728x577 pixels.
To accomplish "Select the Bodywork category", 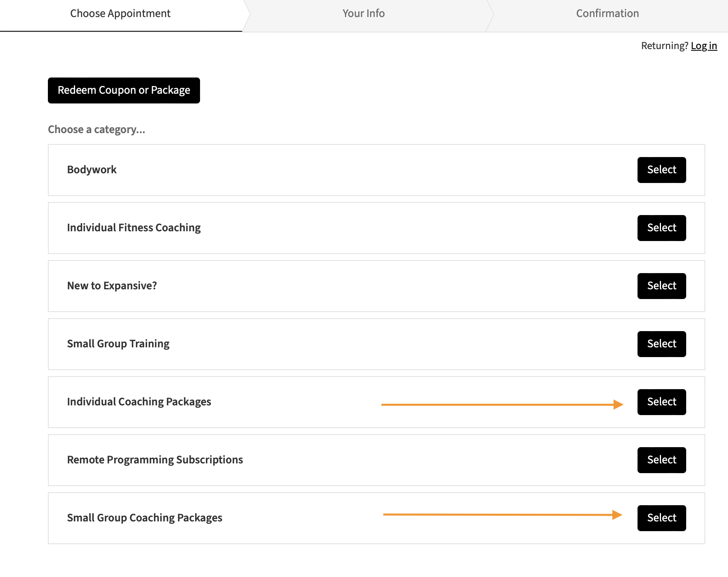I will 661,170.
